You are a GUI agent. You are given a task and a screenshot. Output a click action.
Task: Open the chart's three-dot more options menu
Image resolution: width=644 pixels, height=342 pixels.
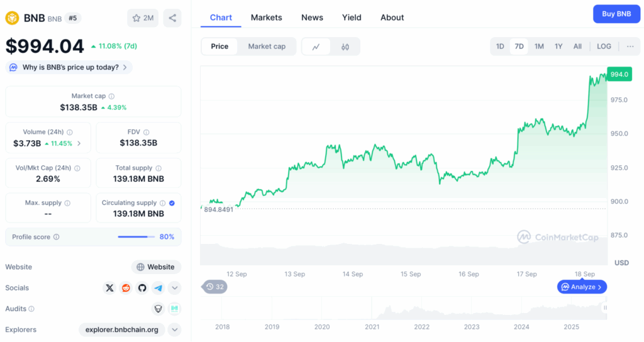[630, 47]
